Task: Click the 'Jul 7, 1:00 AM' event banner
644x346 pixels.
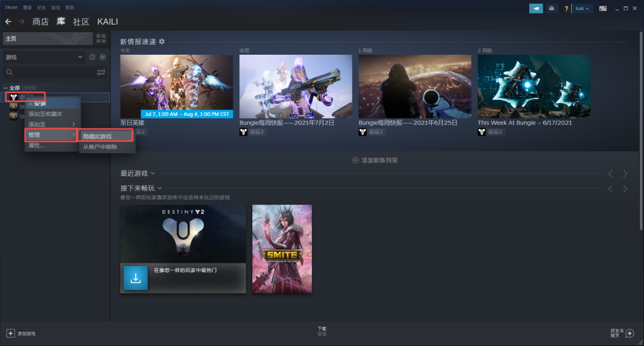Action: (187, 114)
